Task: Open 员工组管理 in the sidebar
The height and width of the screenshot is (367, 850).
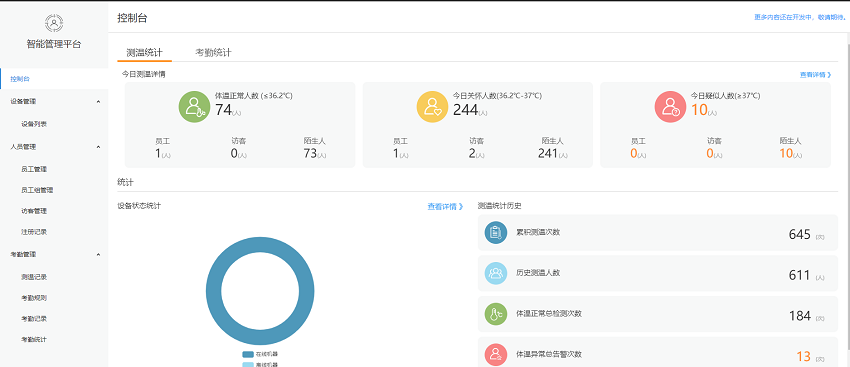Action: (37, 190)
